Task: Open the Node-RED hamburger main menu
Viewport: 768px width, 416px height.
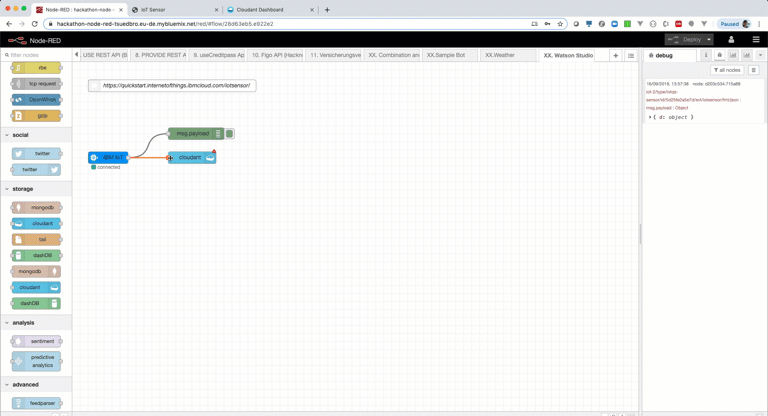Action: click(x=756, y=40)
